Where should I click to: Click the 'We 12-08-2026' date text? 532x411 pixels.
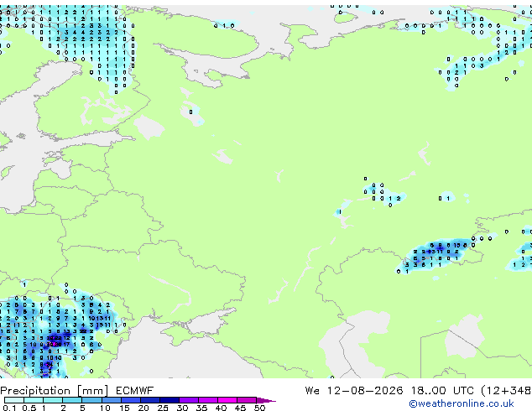[354, 391]
